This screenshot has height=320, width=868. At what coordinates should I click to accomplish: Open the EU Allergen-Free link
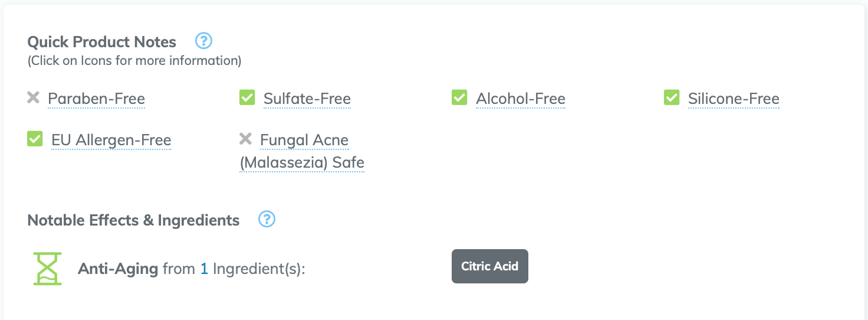[x=111, y=140]
